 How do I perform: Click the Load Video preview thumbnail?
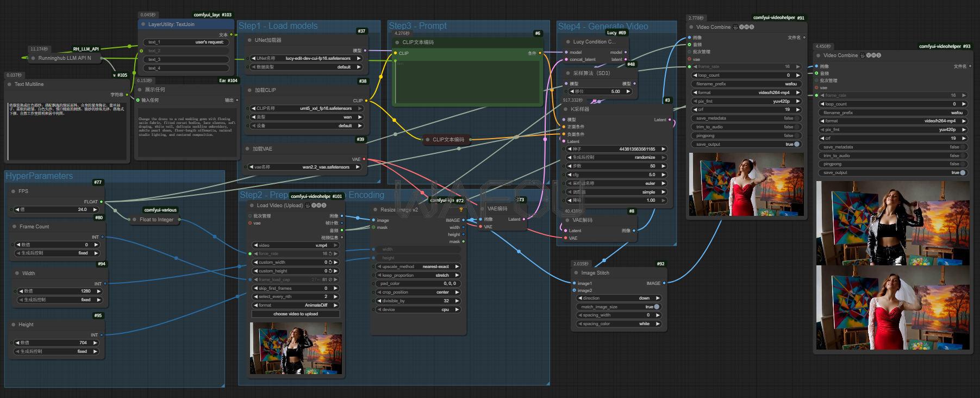coord(296,348)
